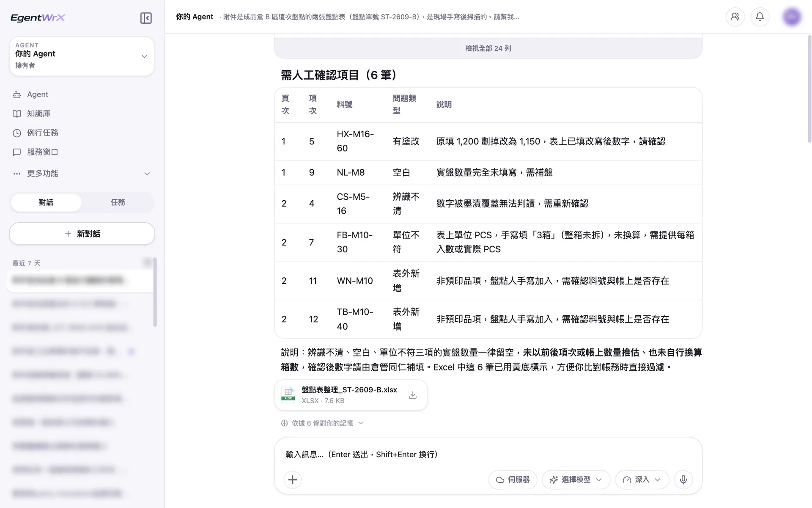Click the 知識庫 book icon
The image size is (812, 508).
pyautogui.click(x=17, y=114)
